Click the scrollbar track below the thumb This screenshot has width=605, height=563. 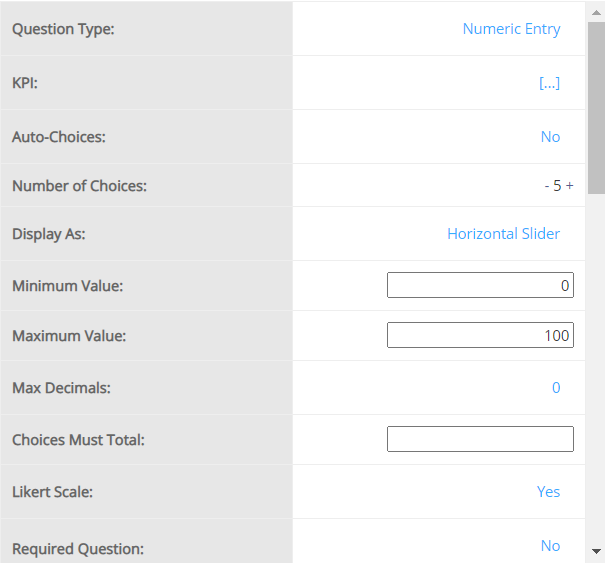pyautogui.click(x=596, y=370)
